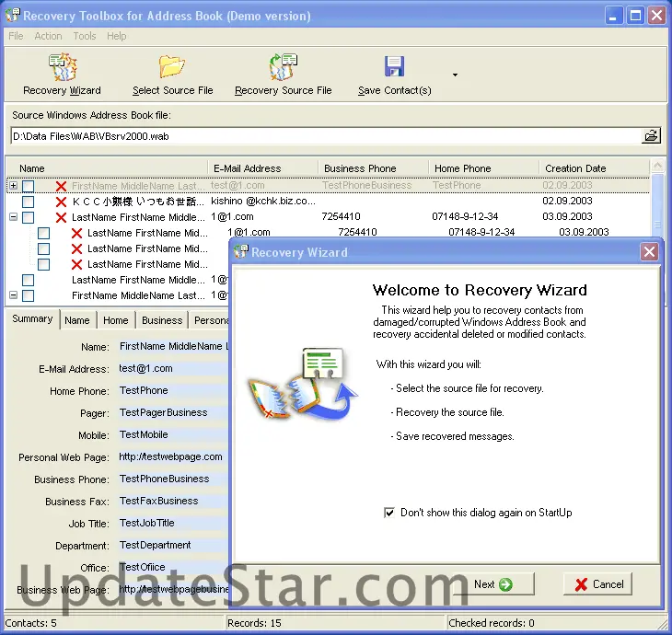The image size is (672, 635).
Task: Open the Help menu
Action: coord(117,36)
